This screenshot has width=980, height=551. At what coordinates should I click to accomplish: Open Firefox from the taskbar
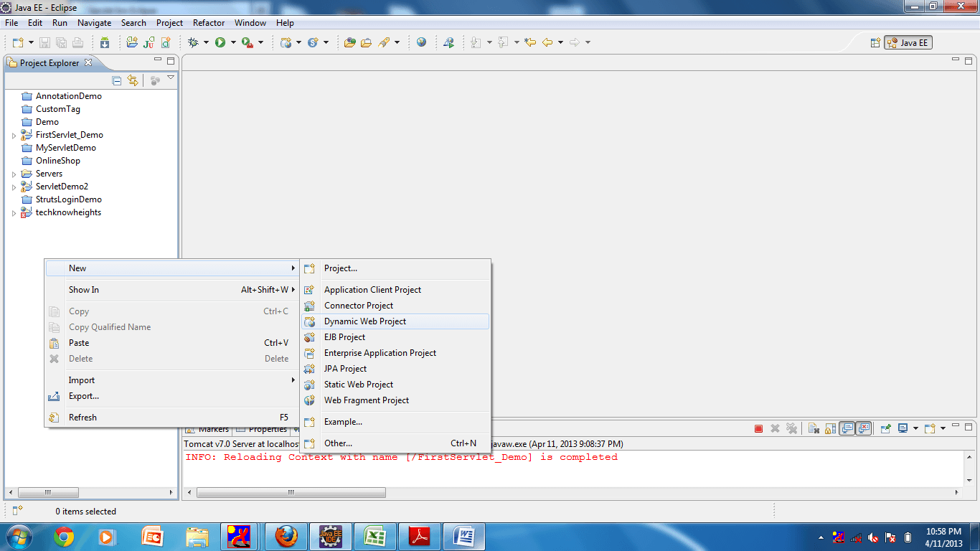click(286, 536)
